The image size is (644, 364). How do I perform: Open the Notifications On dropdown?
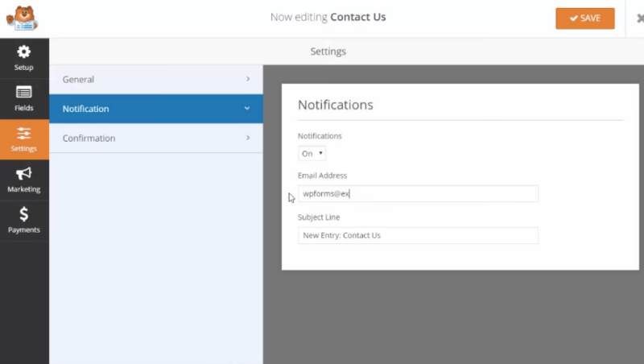(x=312, y=153)
